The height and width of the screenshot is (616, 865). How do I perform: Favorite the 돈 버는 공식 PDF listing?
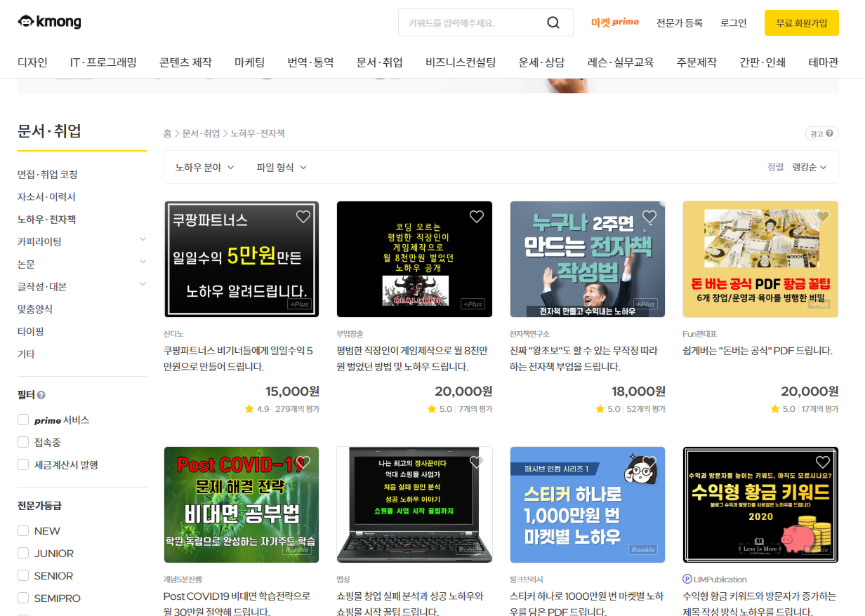point(822,216)
